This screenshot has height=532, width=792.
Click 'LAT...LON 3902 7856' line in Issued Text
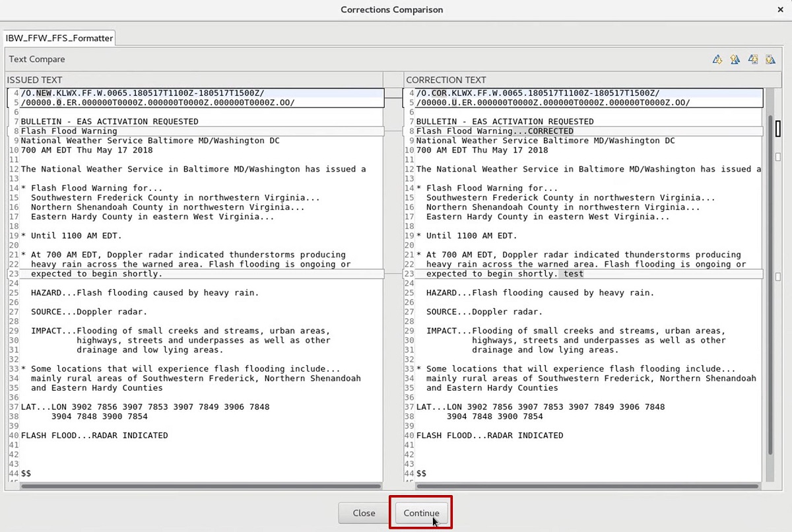145,407
